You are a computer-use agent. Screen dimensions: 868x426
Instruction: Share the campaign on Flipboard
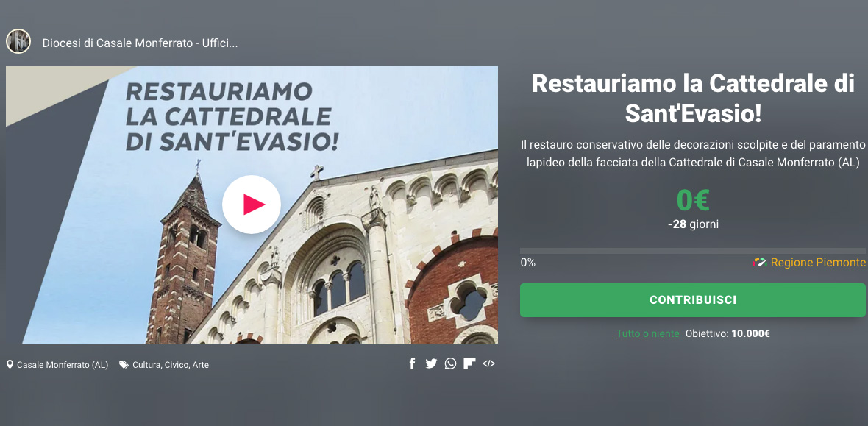click(469, 364)
